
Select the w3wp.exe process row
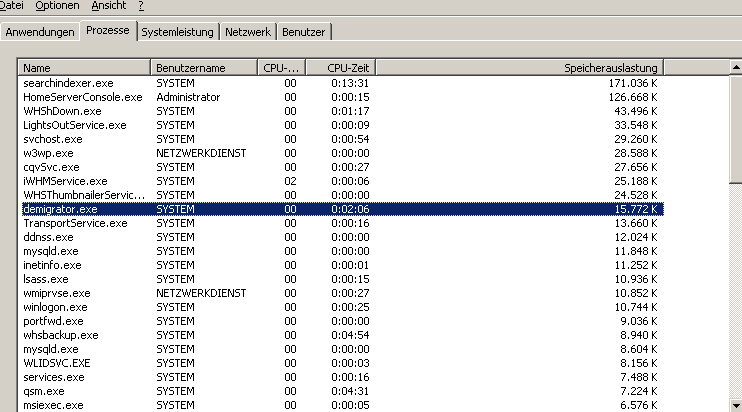click(x=50, y=153)
